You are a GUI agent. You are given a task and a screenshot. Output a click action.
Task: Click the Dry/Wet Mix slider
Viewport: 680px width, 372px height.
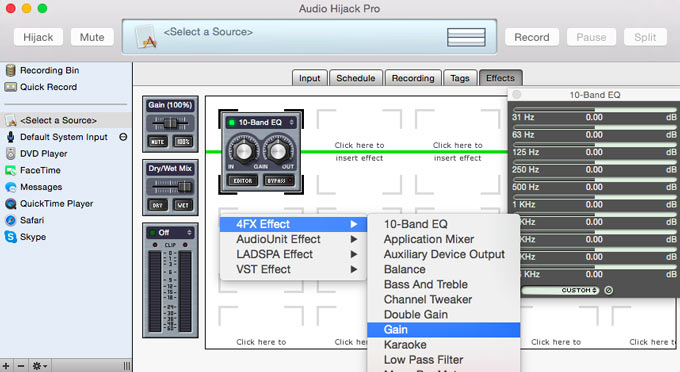[170, 187]
